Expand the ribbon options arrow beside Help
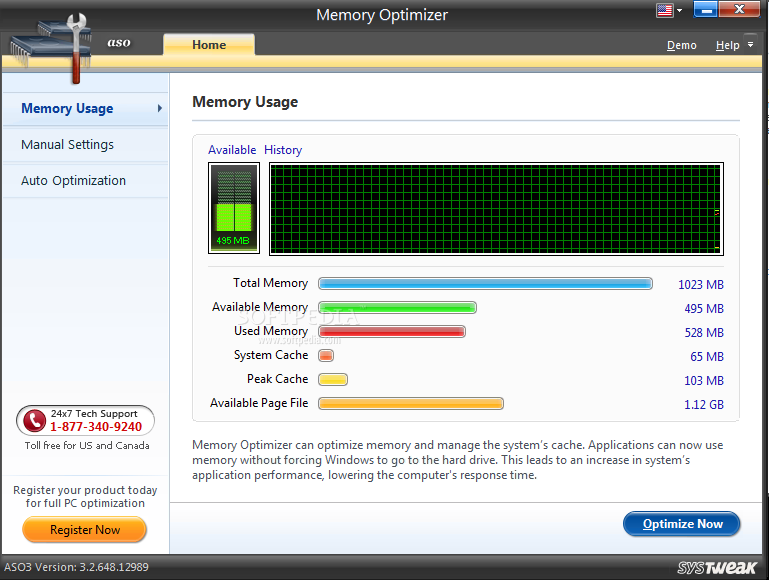Screen dimensions: 769x580 tap(750, 45)
